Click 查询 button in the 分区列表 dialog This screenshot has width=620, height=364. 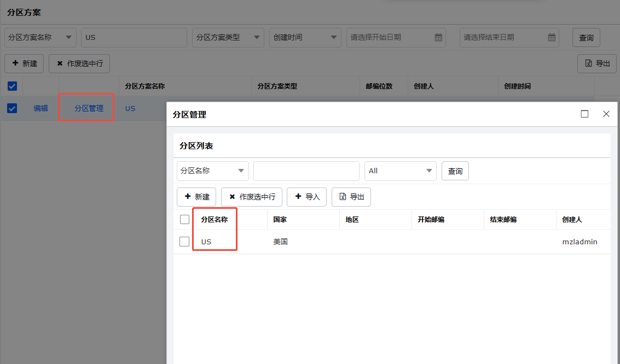click(x=455, y=171)
